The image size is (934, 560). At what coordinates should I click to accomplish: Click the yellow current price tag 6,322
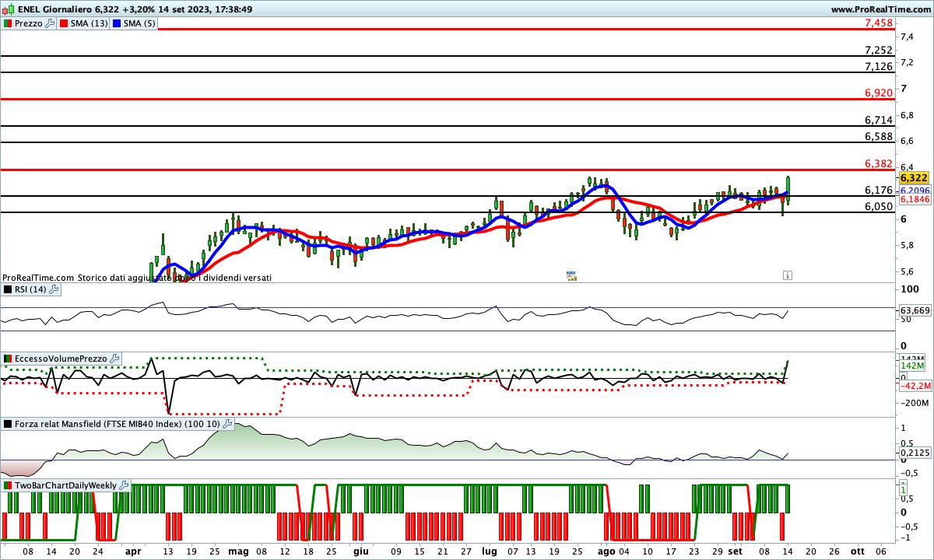(913, 178)
